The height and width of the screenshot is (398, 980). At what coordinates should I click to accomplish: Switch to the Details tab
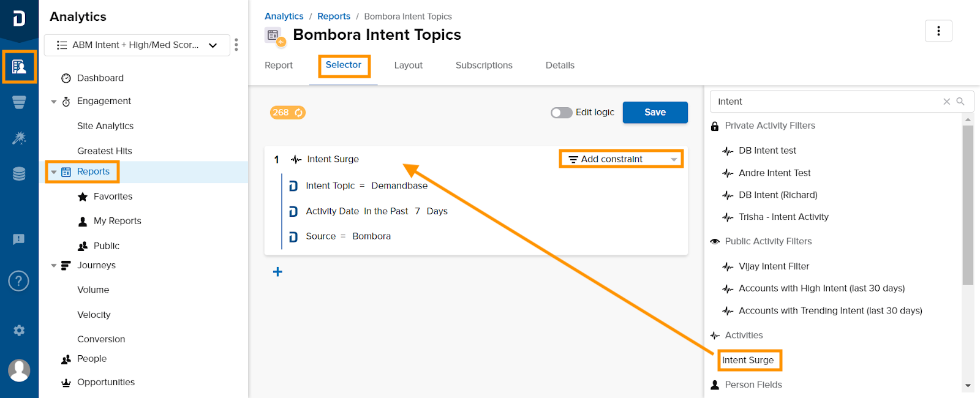pyautogui.click(x=560, y=66)
